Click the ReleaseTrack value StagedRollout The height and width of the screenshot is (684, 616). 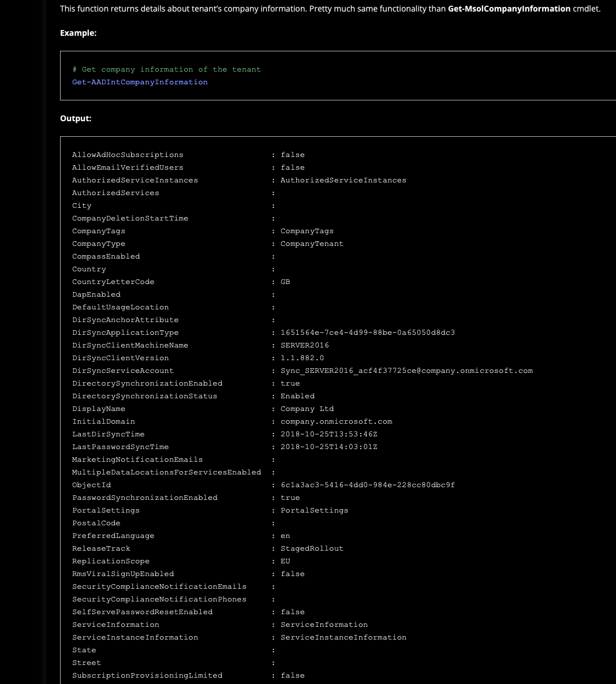[312, 548]
